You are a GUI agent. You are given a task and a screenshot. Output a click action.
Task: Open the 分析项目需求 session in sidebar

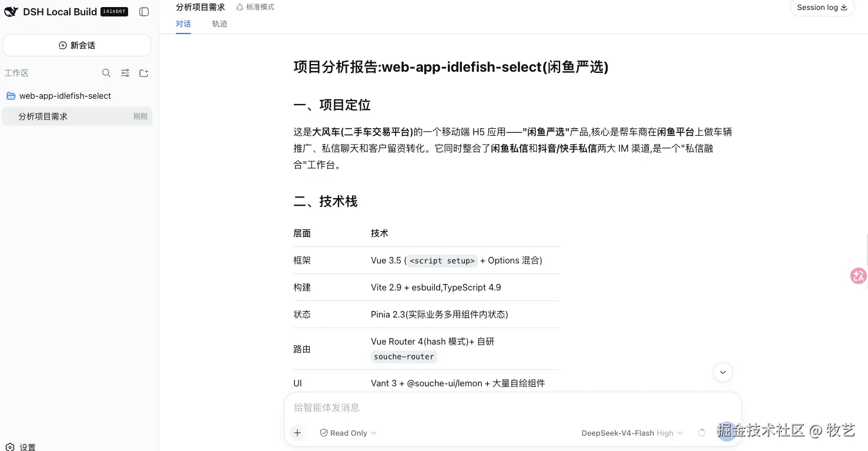77,116
